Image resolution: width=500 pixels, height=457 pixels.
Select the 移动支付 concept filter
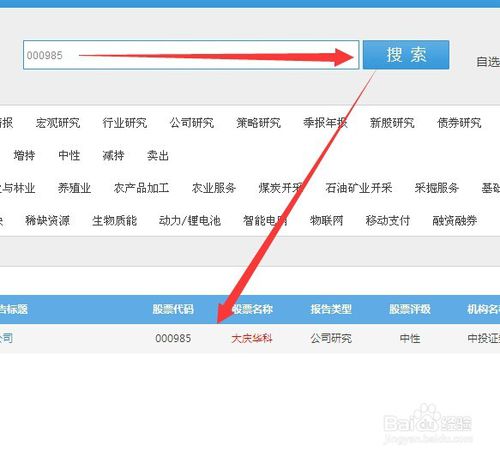coord(387,220)
